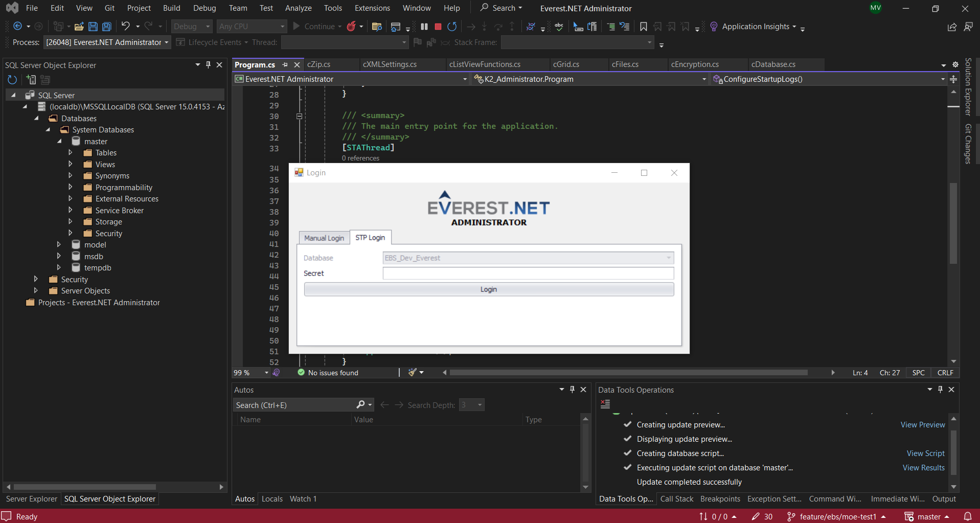
Task: Pause debugging with Break All
Action: (424, 27)
